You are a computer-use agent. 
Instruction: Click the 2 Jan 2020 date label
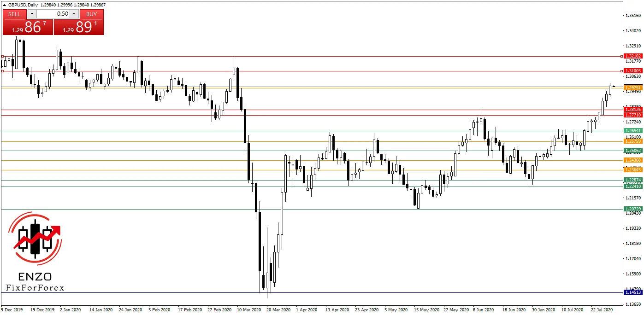(71, 310)
